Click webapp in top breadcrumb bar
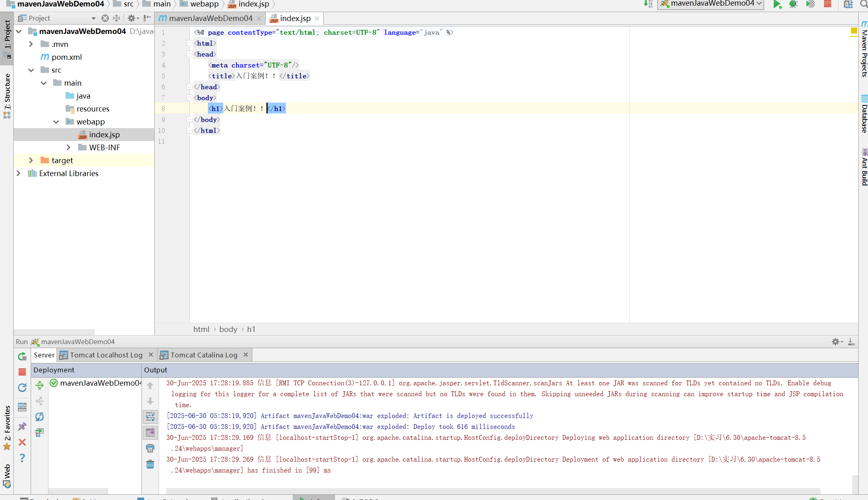 coord(199,4)
